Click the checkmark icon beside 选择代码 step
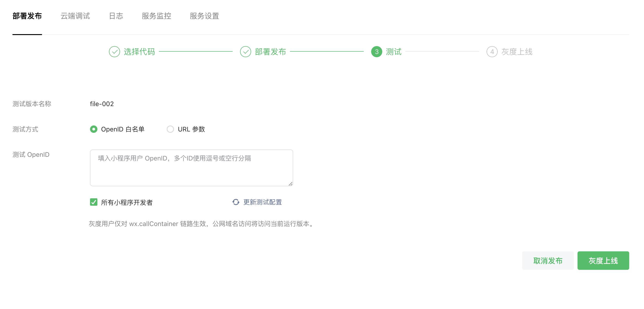Viewport: 644px width, 309px height. [114, 52]
